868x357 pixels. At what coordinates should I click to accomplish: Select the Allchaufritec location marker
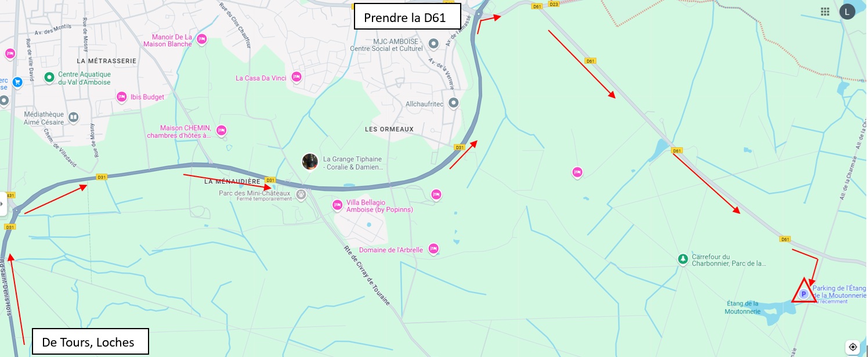[x=454, y=103]
